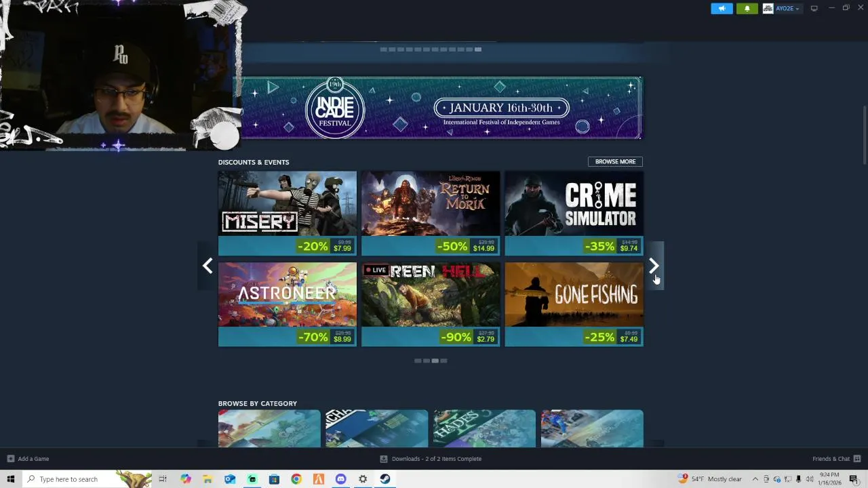The width and height of the screenshot is (868, 488).
Task: Open volume control in system tray
Action: tap(810, 479)
